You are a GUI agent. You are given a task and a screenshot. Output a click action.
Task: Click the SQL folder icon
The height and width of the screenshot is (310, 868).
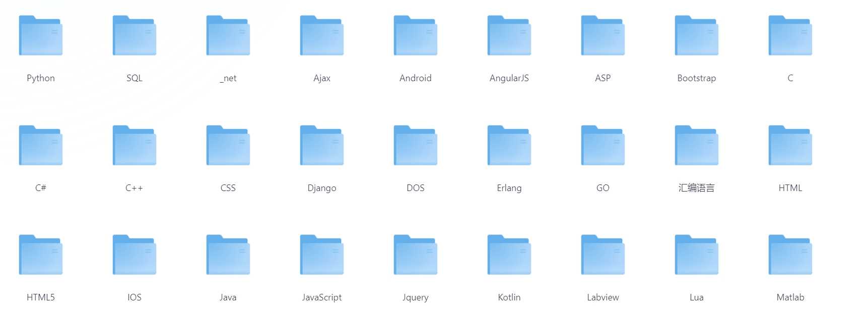pos(135,35)
